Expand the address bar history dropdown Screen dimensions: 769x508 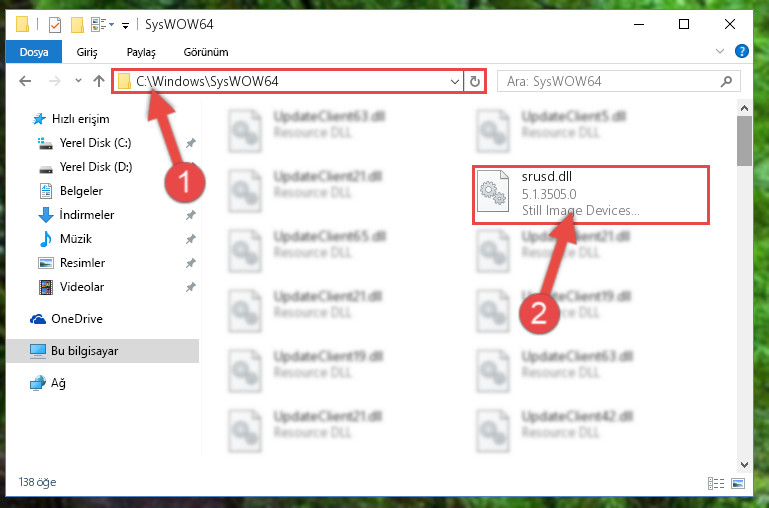[455, 81]
